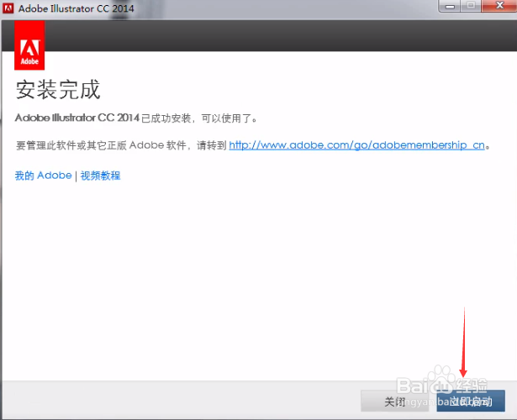This screenshot has height=420, width=517.
Task: Close the window via title bar X
Action: coord(499,6)
